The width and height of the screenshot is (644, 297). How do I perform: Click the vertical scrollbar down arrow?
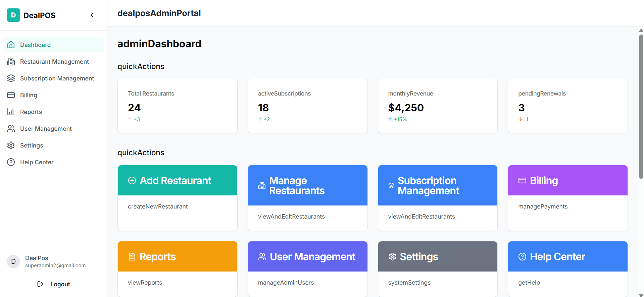[641, 295]
